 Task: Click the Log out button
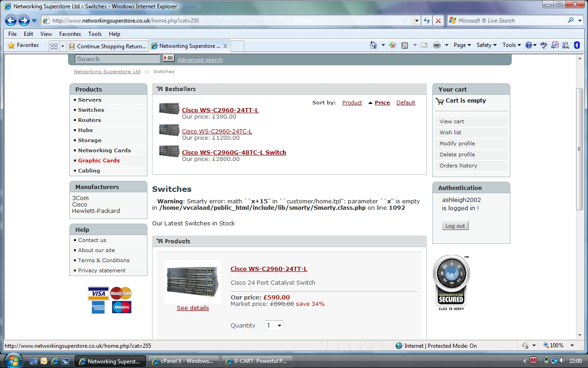(x=455, y=226)
